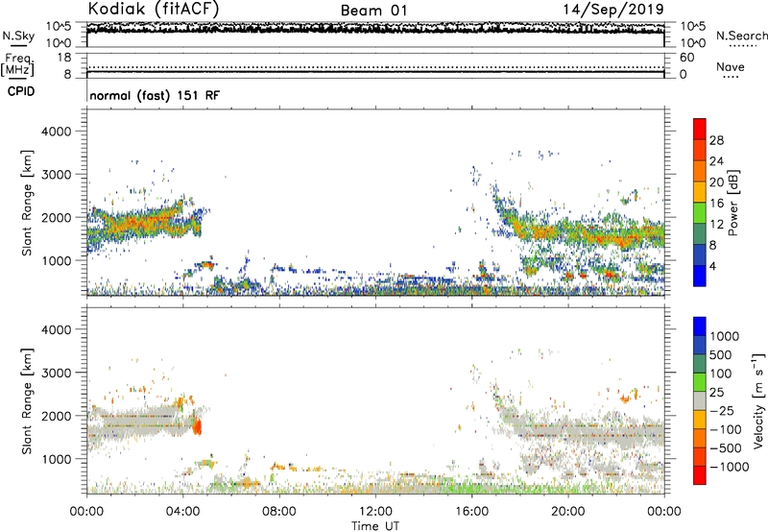The height and width of the screenshot is (532, 768).
Task: Click the '-1000' label on the Velocity colorbar
Action: [x=730, y=467]
